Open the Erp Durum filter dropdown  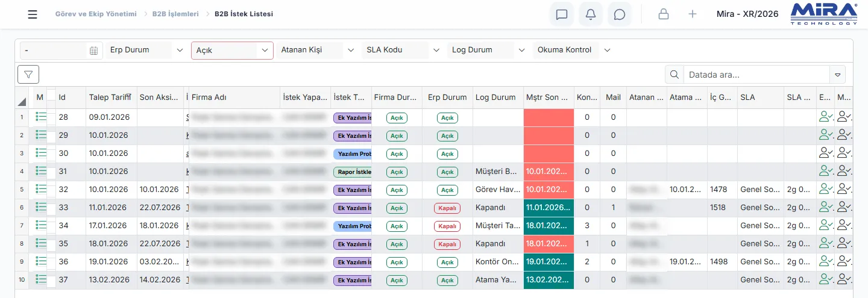pos(146,50)
